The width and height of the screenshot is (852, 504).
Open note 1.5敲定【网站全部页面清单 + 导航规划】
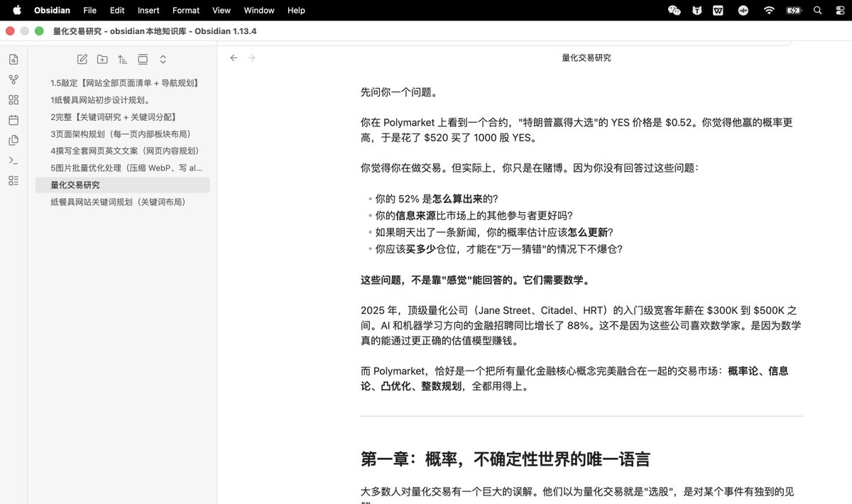click(x=123, y=83)
